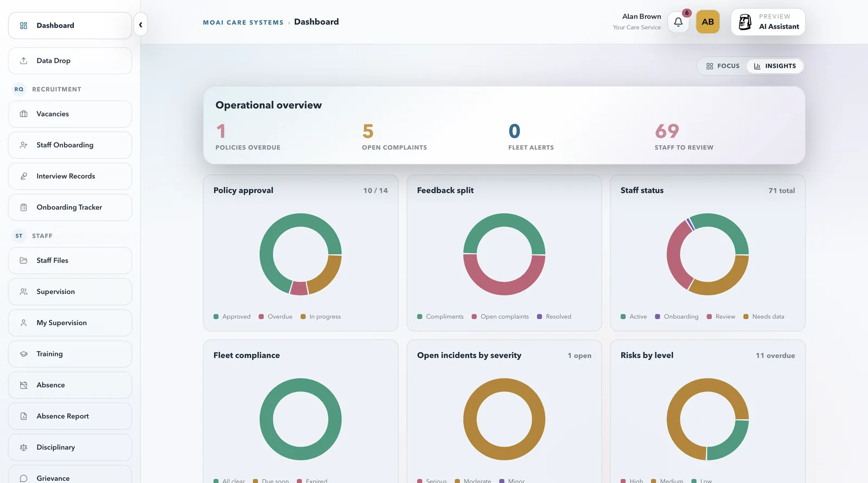Click the Risks by level donut chart
Screen dimensions: 868x483
[x=708, y=419]
